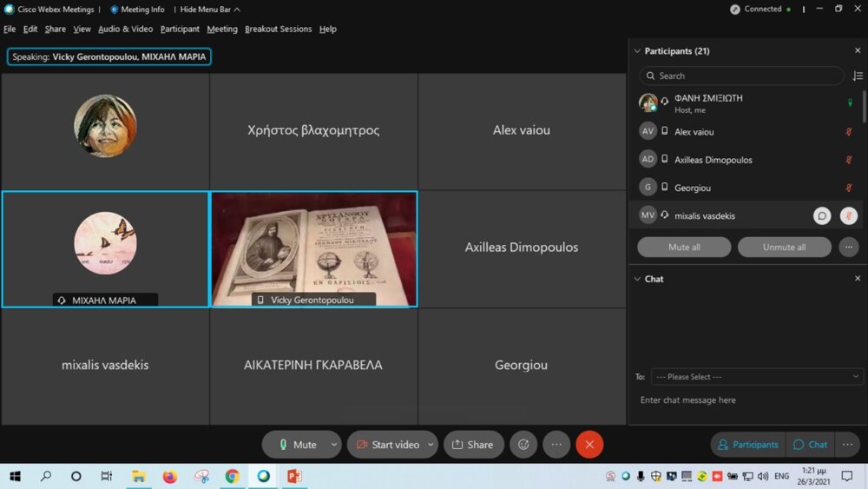The width and height of the screenshot is (868, 489).
Task: Click host profile picture in participants list
Action: [648, 102]
